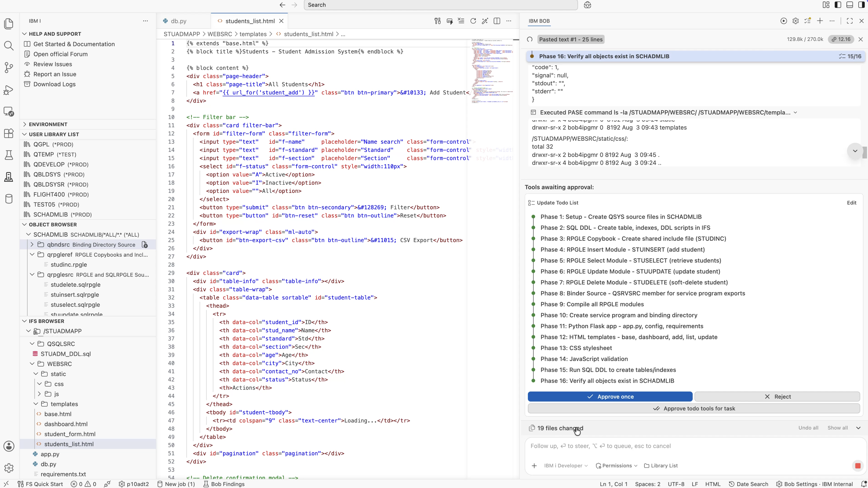Click the top Search command bar
Image resolution: width=868 pixels, height=488 pixels.
pos(441,5)
